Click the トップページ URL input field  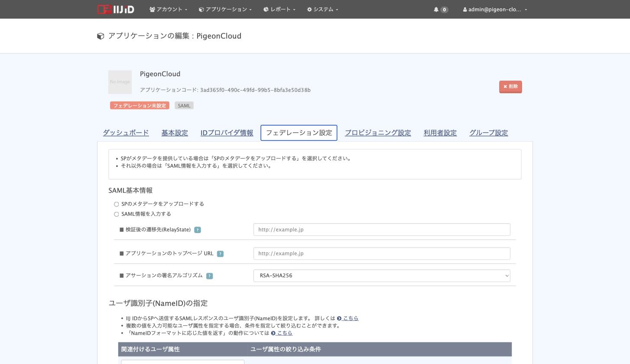pyautogui.click(x=382, y=253)
